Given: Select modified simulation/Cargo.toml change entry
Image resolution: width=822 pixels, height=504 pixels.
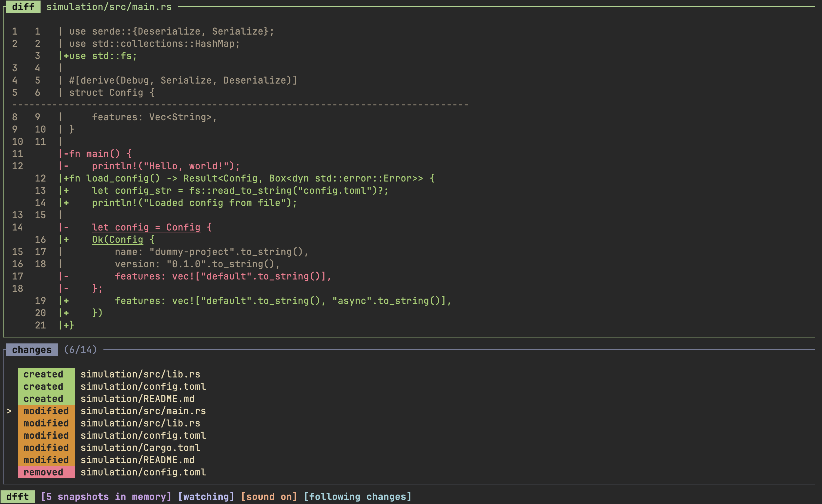Looking at the screenshot, I should (x=140, y=448).
